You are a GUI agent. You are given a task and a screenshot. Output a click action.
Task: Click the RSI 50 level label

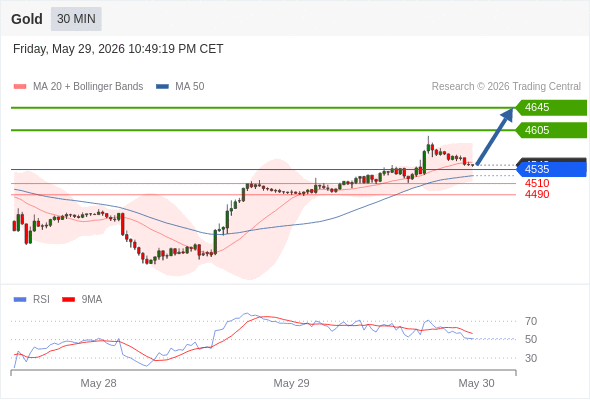click(531, 339)
